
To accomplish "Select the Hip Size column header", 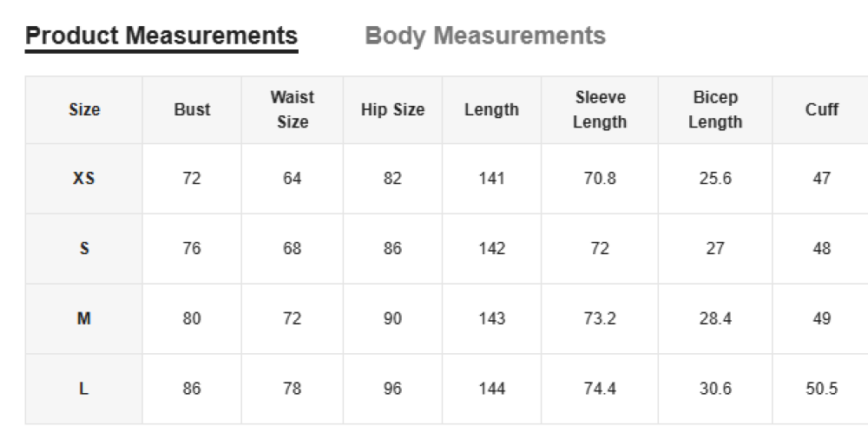I will [x=392, y=110].
